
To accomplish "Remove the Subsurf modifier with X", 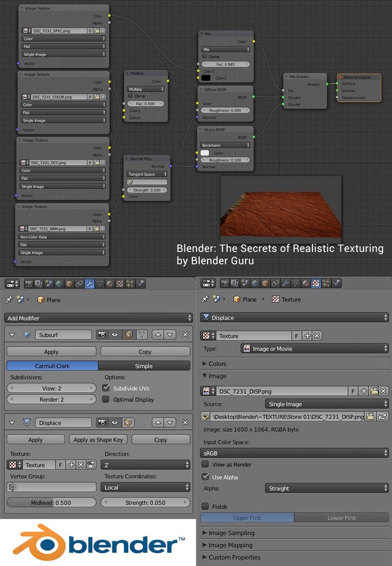I will point(185,335).
